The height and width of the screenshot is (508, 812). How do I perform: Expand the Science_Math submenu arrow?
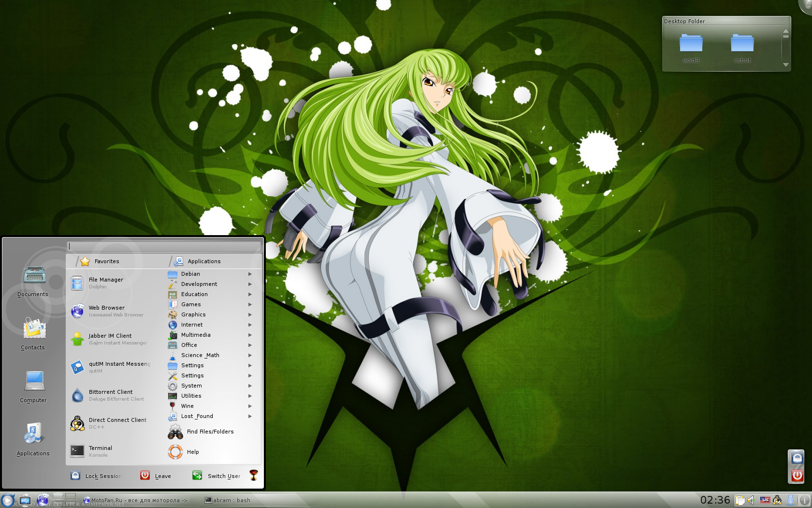[250, 355]
